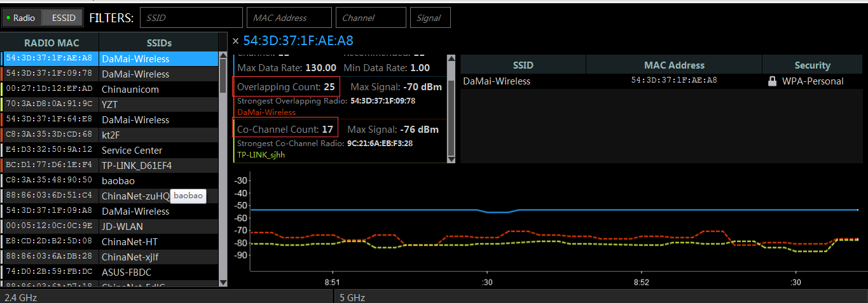Click Max Signal -76 dBm value

(421, 129)
